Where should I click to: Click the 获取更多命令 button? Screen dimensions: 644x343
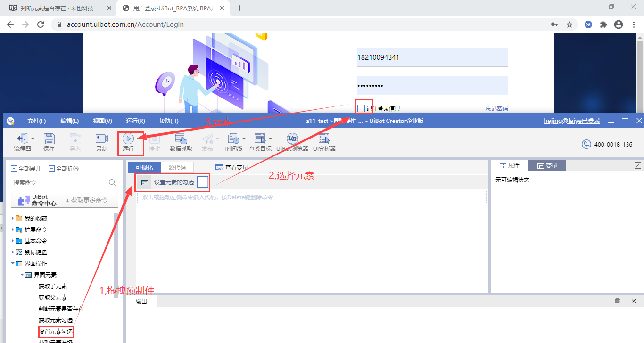click(x=87, y=200)
